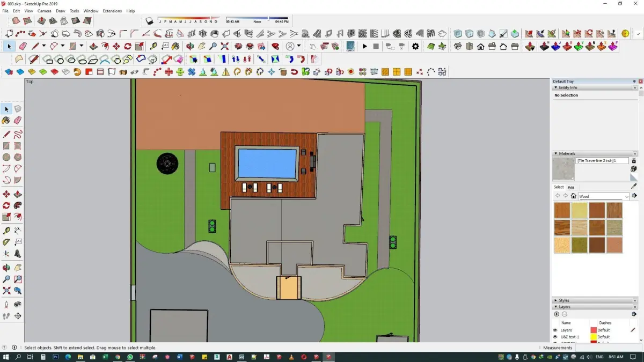
Task: Choose the Push/Pull tool in top toolbar
Action: pos(93,47)
